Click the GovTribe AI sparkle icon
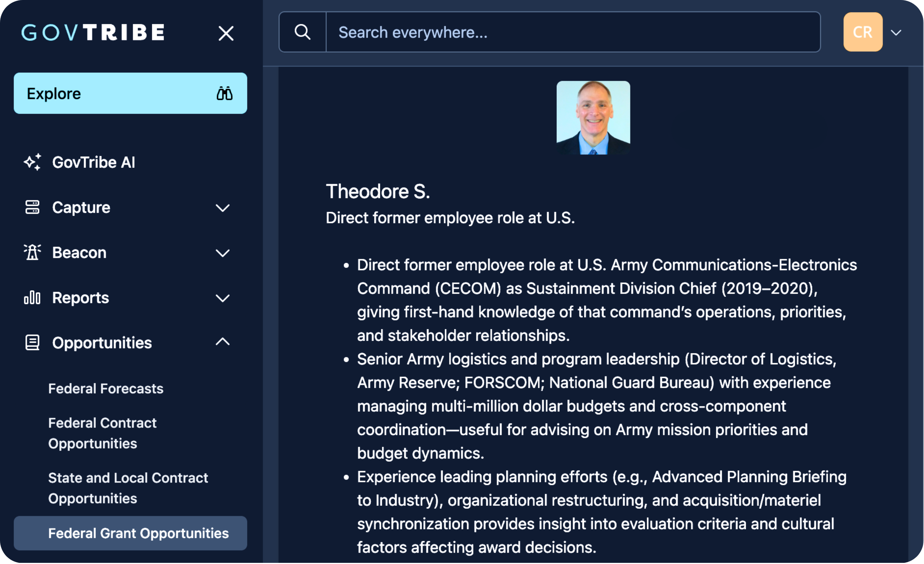This screenshot has height=564, width=924. pyautogui.click(x=32, y=162)
